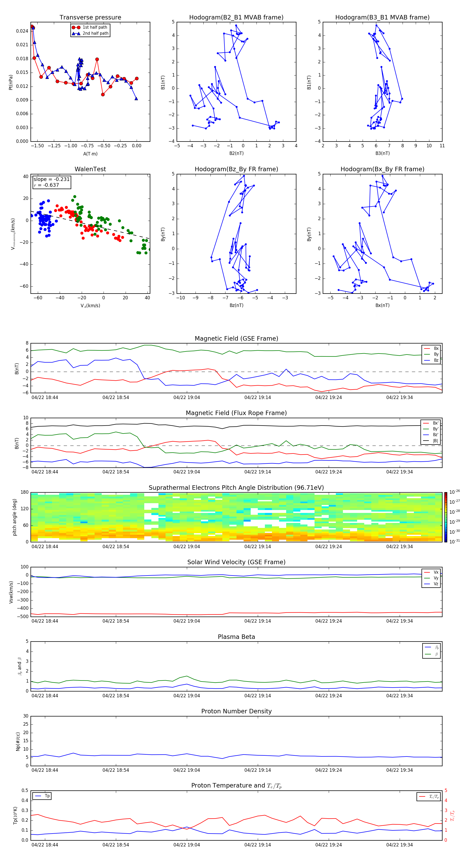The height and width of the screenshot is (868, 473).
Task: Click the Vz legend entry in velocity panel
Action: click(x=431, y=584)
